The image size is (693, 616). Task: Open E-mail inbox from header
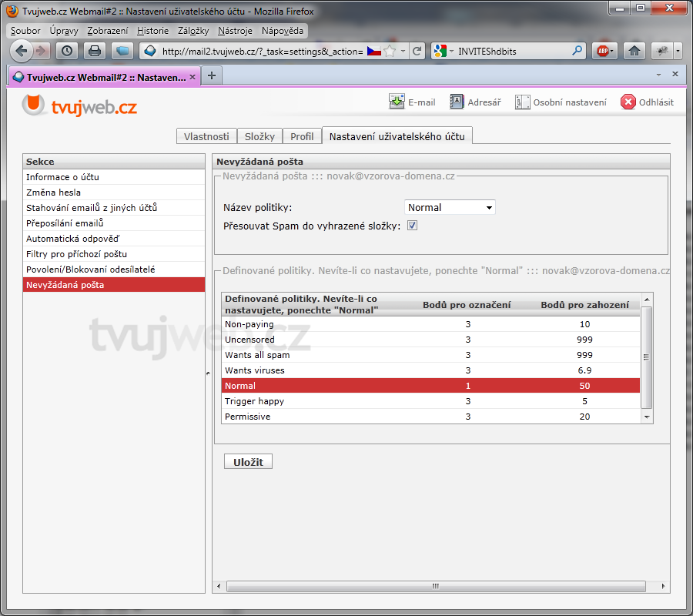(x=412, y=102)
